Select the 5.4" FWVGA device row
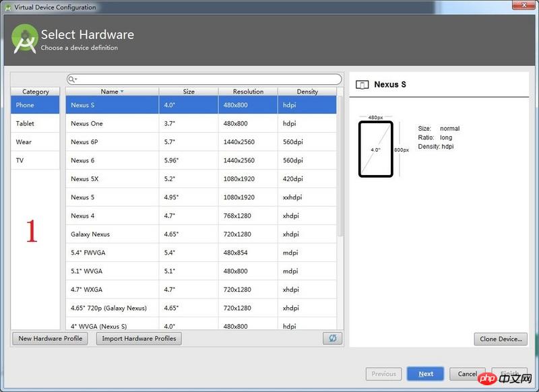539x392 pixels. point(201,253)
